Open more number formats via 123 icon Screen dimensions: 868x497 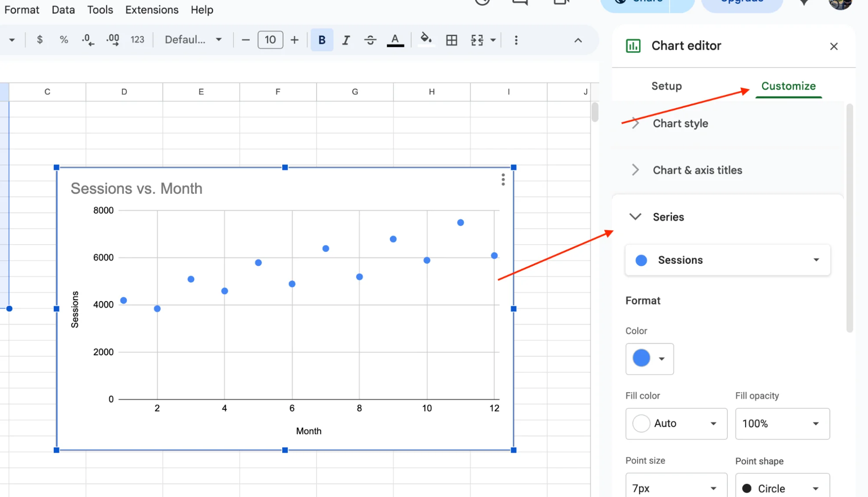click(x=138, y=40)
